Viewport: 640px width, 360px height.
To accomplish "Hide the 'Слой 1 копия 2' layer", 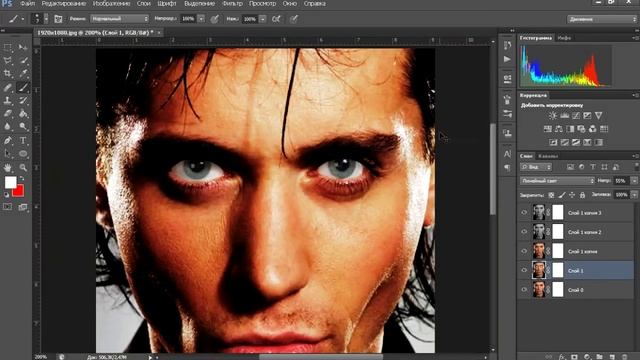I will [524, 232].
